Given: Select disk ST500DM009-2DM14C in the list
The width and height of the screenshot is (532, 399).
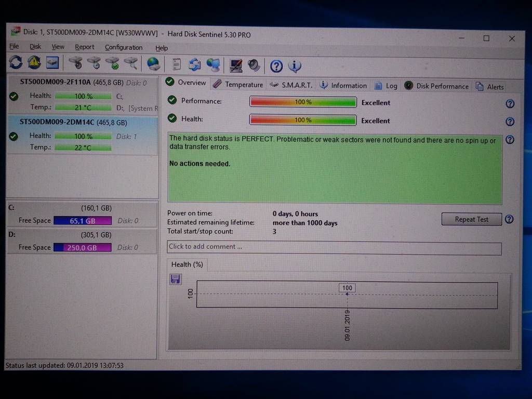Looking at the screenshot, I should tap(83, 135).
